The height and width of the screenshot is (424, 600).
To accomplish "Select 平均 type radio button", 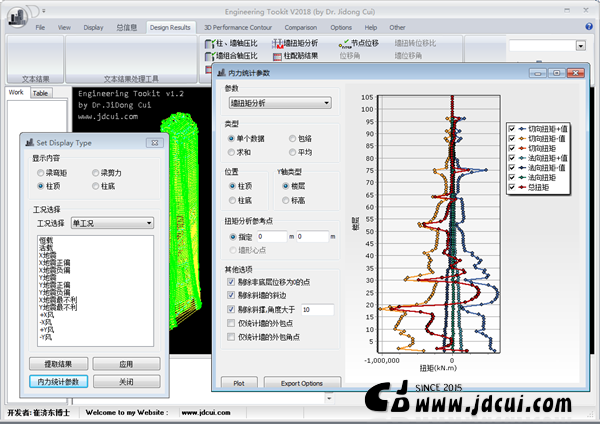I will point(292,152).
